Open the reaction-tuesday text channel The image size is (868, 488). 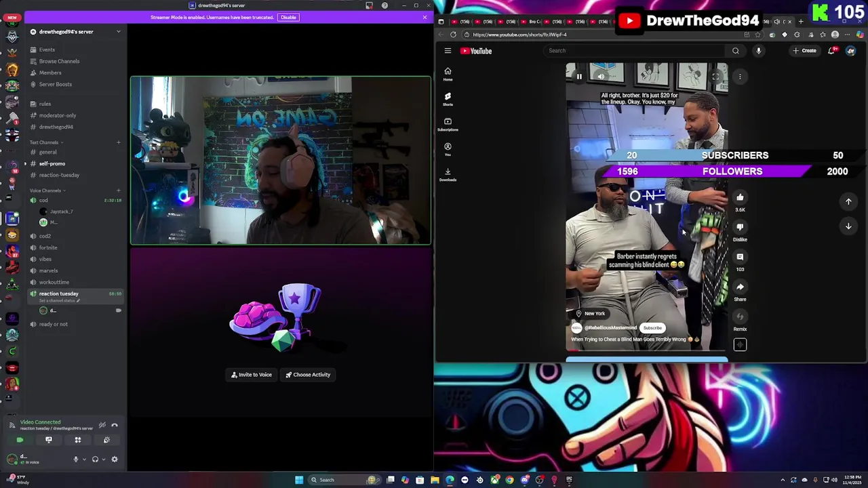click(x=59, y=175)
